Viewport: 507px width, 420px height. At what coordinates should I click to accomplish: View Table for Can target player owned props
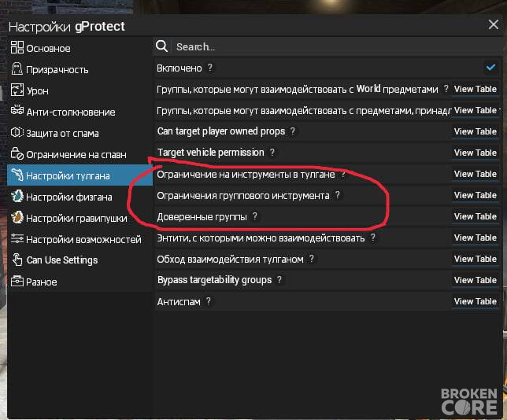475,132
